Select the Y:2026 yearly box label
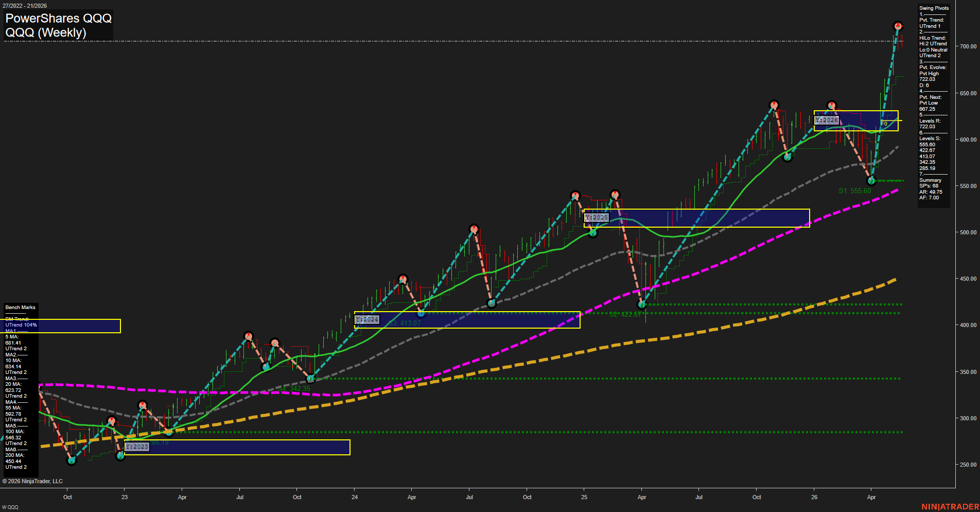980x512 pixels. coord(827,120)
